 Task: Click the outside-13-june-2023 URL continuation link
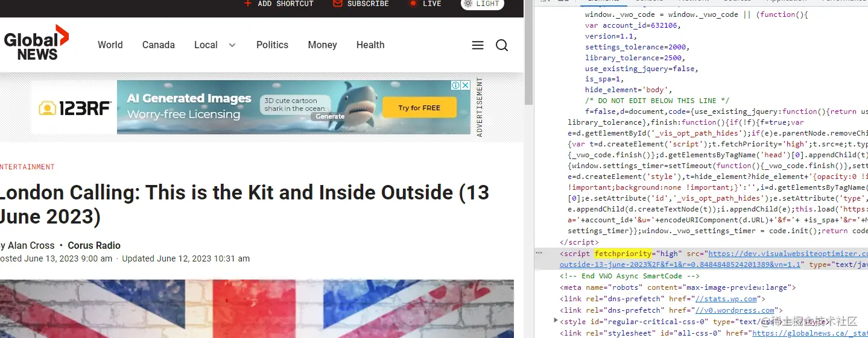680,264
